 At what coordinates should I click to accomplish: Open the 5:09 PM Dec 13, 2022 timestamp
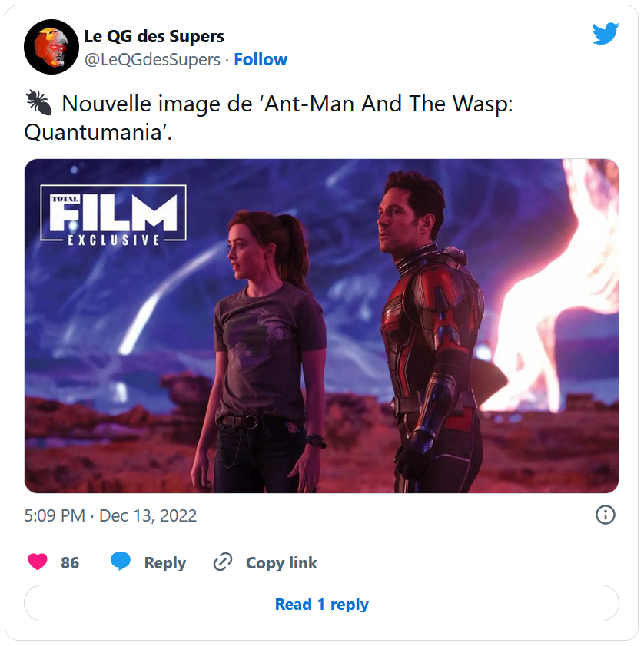point(111,516)
